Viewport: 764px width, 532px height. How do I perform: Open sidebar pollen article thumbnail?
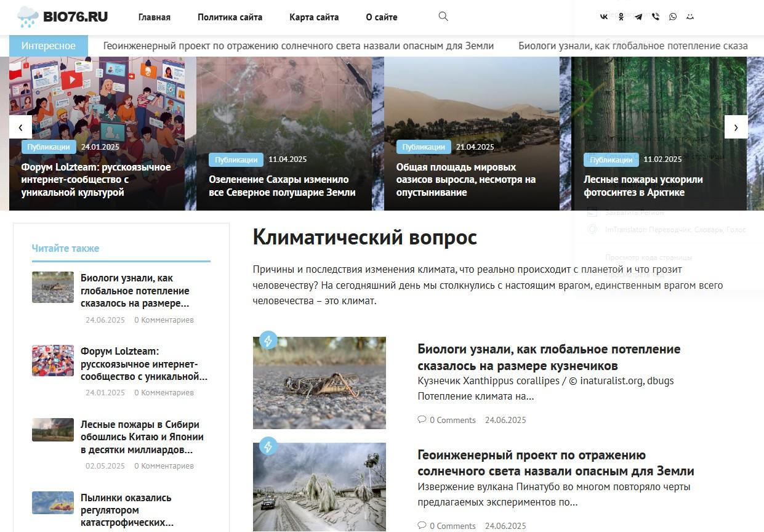(53, 502)
